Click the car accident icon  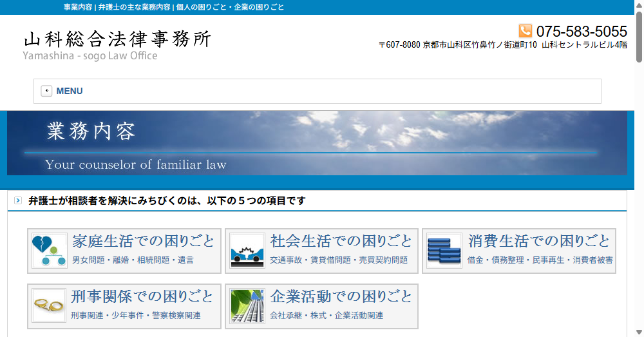247,251
